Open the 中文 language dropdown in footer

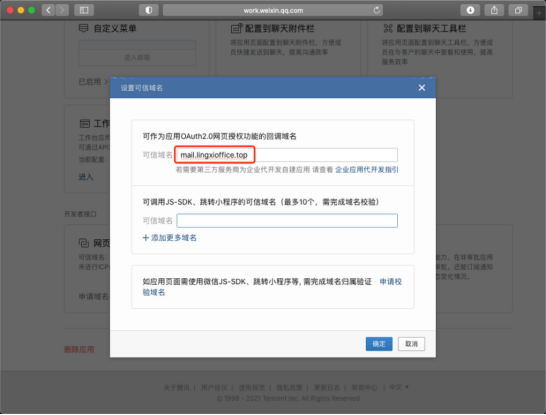coord(399,387)
